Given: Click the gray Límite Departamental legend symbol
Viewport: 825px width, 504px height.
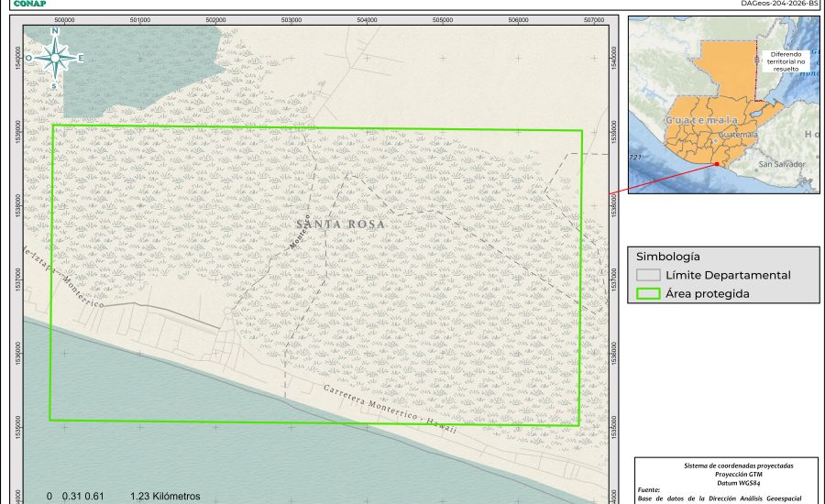Looking at the screenshot, I should point(649,275).
